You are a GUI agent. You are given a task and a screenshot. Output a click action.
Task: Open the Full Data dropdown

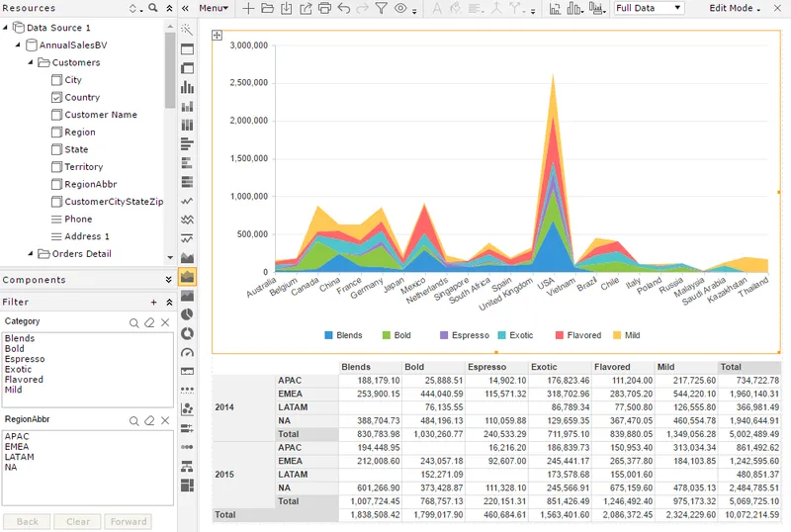coord(650,8)
